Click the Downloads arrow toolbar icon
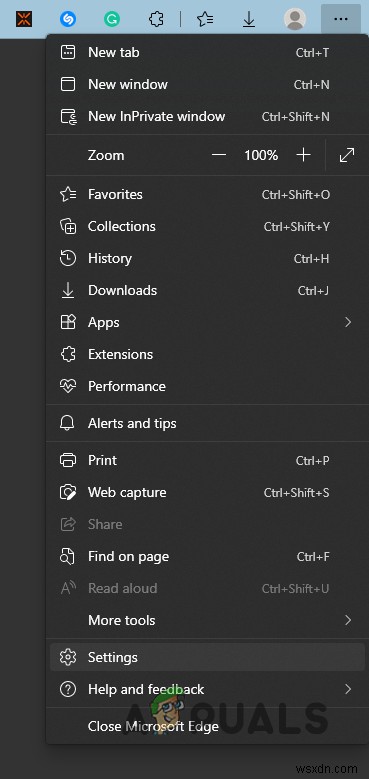This screenshot has height=779, width=369. point(249,19)
